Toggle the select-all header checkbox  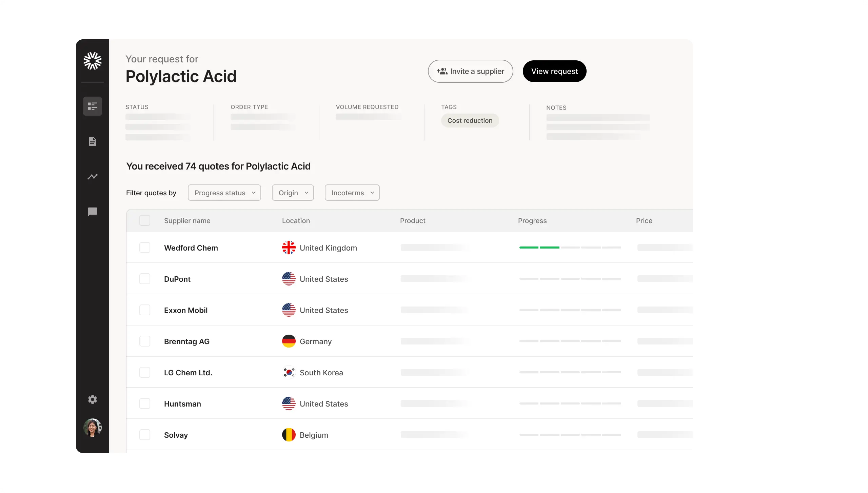(x=145, y=221)
